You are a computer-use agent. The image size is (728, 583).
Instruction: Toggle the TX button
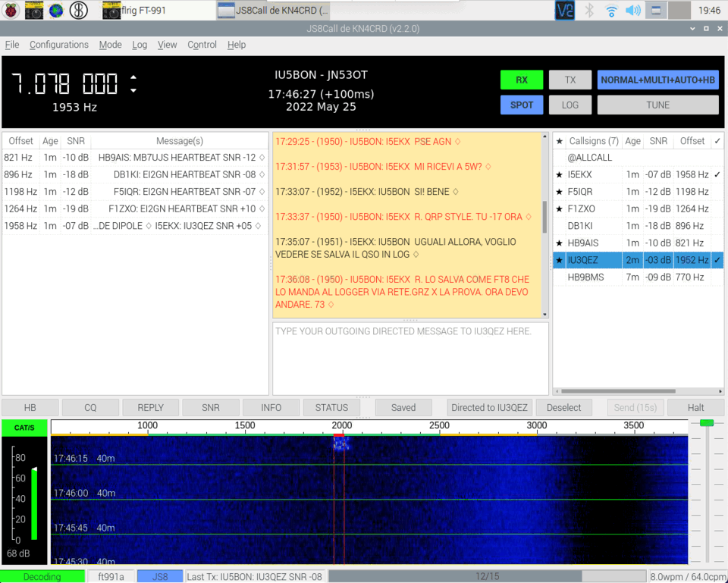570,80
